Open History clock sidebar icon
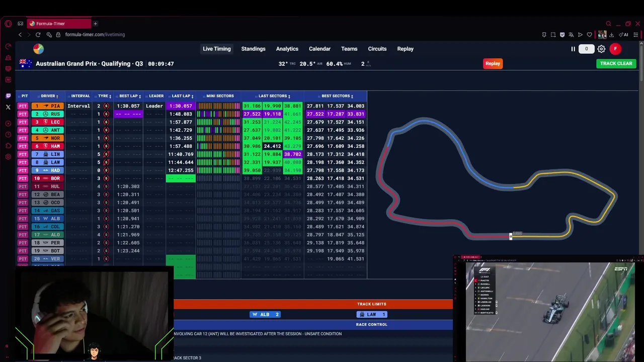 (x=8, y=135)
